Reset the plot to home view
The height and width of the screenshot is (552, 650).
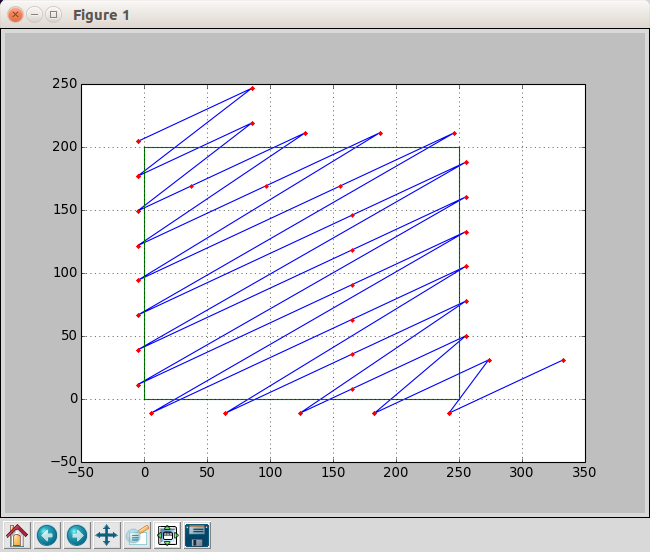pos(17,535)
